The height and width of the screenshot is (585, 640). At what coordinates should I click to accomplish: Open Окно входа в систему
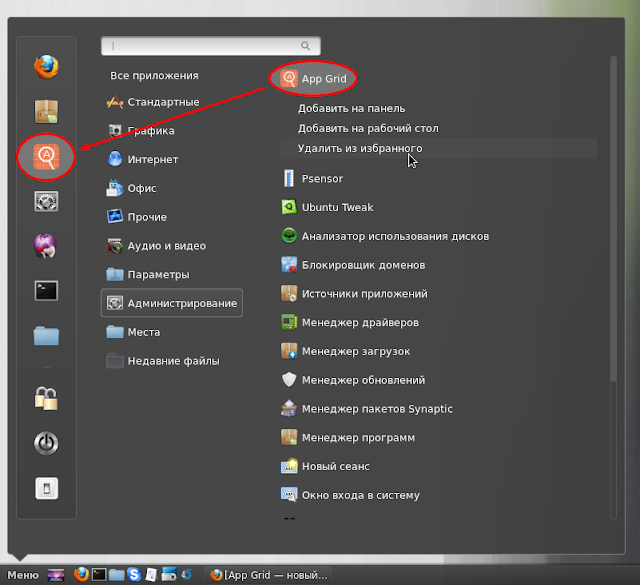pos(351,495)
